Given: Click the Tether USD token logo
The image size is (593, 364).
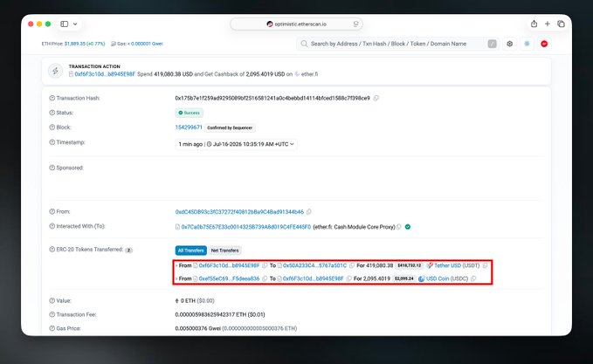Looking at the screenshot, I should [x=429, y=265].
